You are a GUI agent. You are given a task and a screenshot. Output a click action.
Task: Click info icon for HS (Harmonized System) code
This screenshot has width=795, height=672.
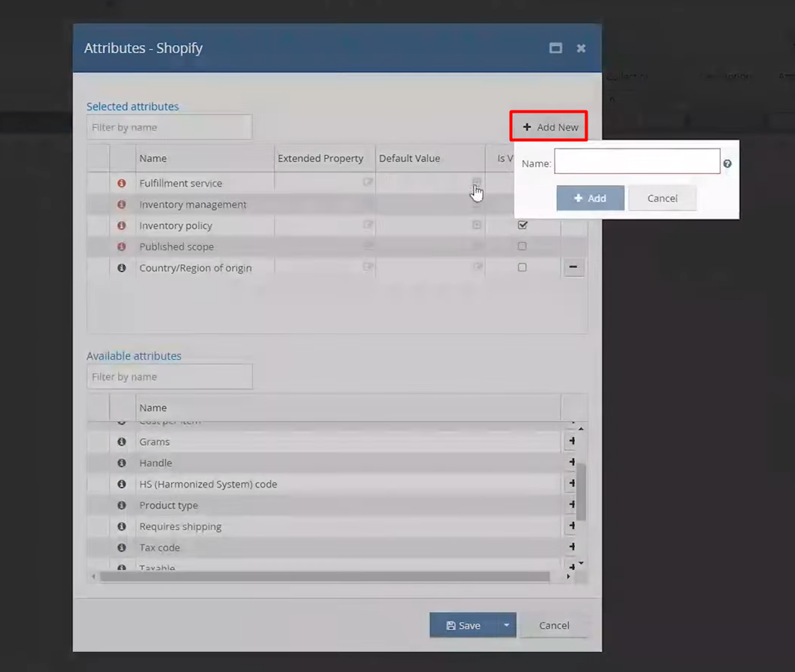(122, 484)
